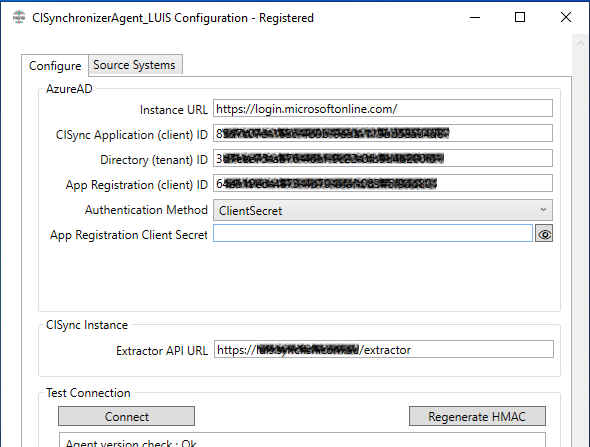Maximize the configuration window
Screen dimensions: 590x447
[520, 17]
